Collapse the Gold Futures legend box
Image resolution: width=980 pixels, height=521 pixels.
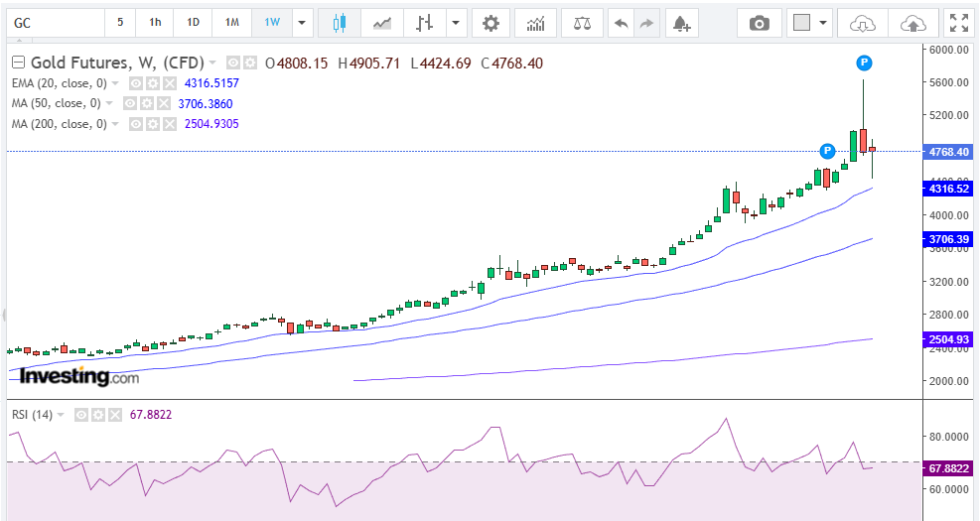(18, 64)
